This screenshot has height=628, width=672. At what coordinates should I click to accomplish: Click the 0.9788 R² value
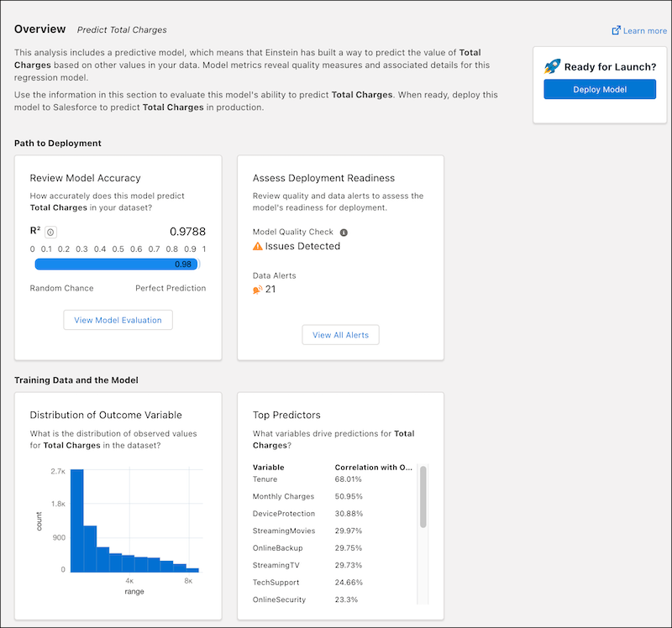click(187, 232)
